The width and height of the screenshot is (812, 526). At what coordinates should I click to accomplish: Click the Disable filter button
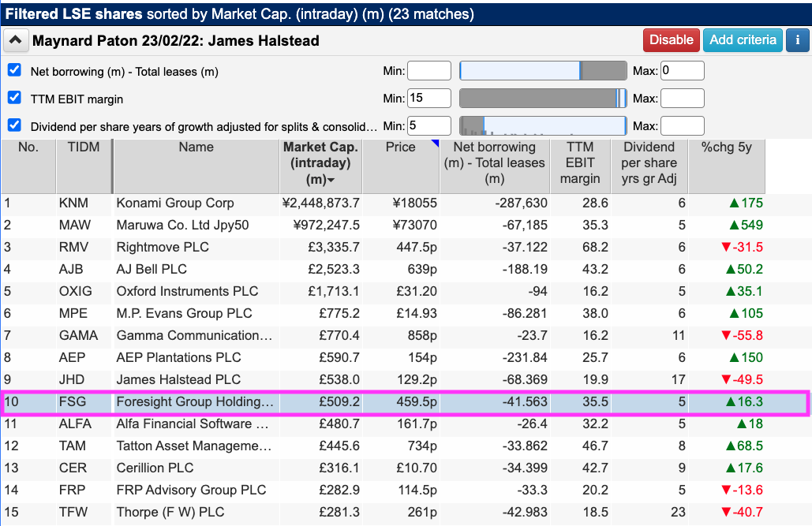671,40
